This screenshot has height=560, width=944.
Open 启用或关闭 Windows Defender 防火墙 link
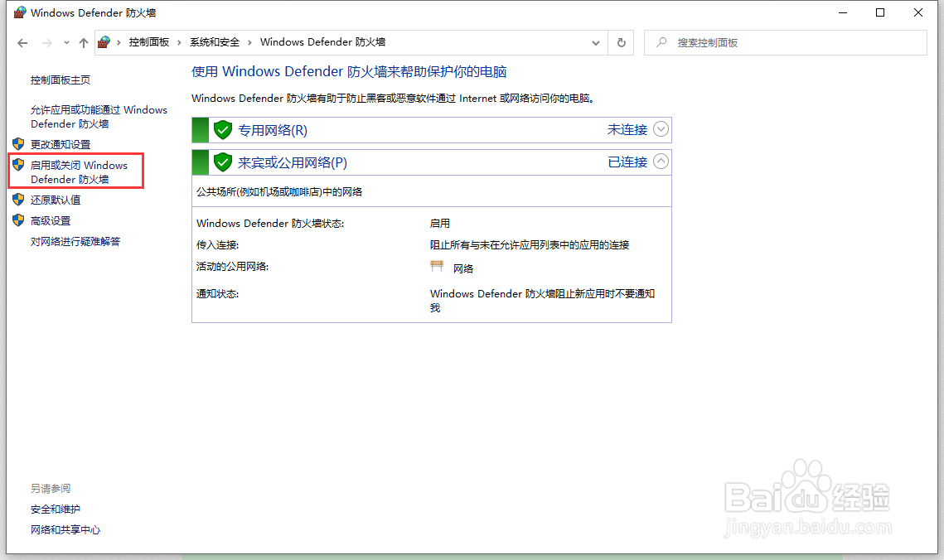tap(79, 172)
